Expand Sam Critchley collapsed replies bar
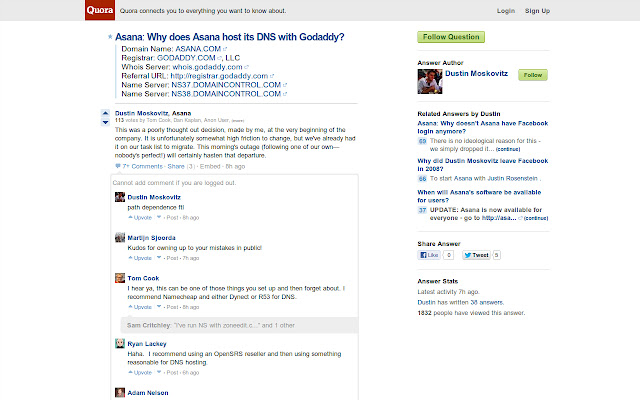640x400 pixels. pyautogui.click(x=239, y=325)
